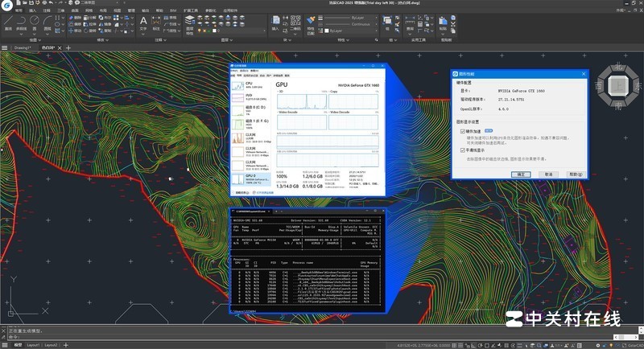Open the Layer Properties (图层特性) manager

(x=191, y=22)
